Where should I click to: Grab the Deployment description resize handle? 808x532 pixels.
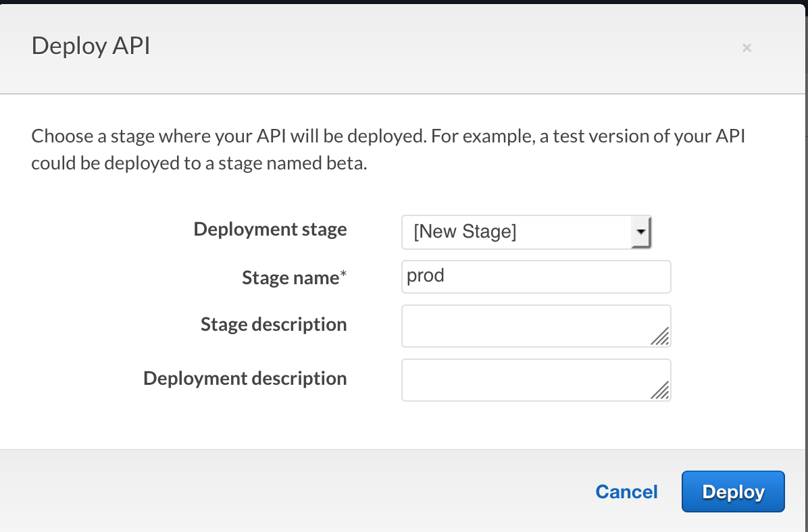coord(660,390)
